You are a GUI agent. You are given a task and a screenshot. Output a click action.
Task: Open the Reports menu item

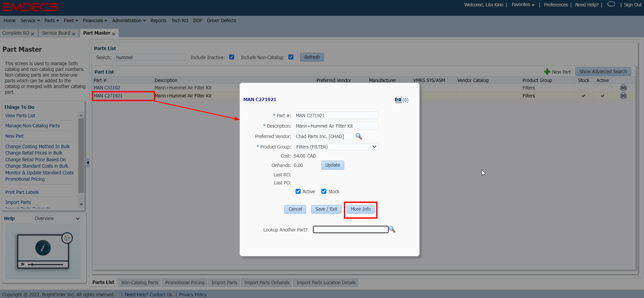pyautogui.click(x=158, y=20)
